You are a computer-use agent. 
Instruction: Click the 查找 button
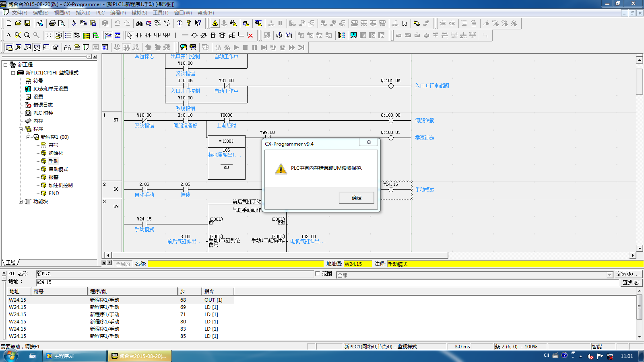630,282
